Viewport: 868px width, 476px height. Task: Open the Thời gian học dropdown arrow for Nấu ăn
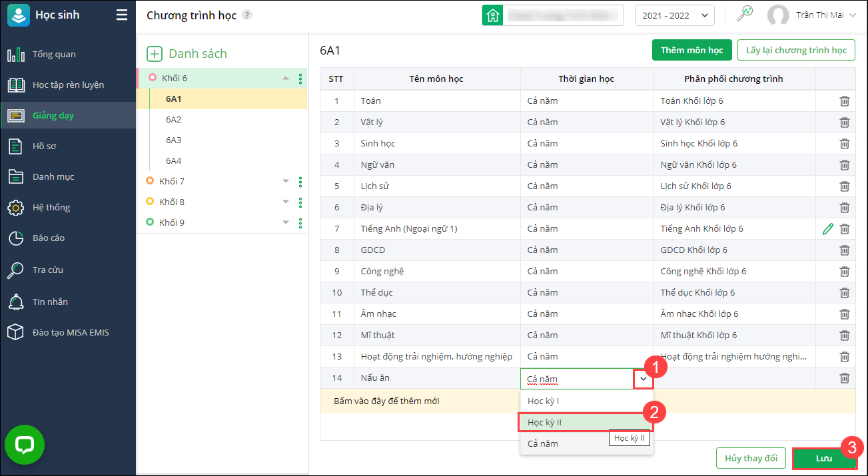(x=644, y=379)
